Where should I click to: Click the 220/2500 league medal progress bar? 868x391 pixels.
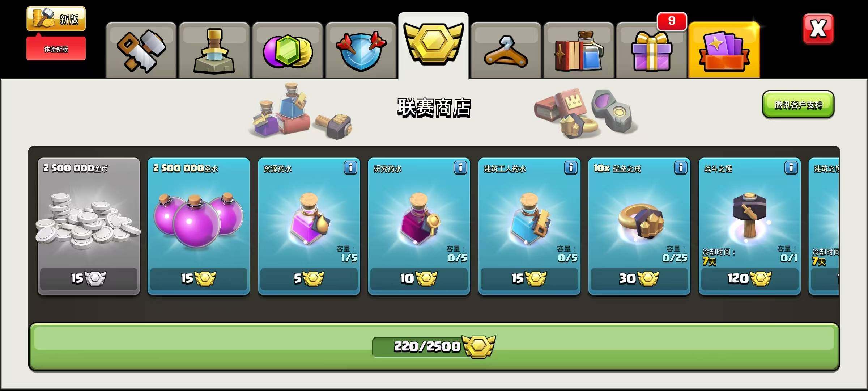[x=434, y=347]
